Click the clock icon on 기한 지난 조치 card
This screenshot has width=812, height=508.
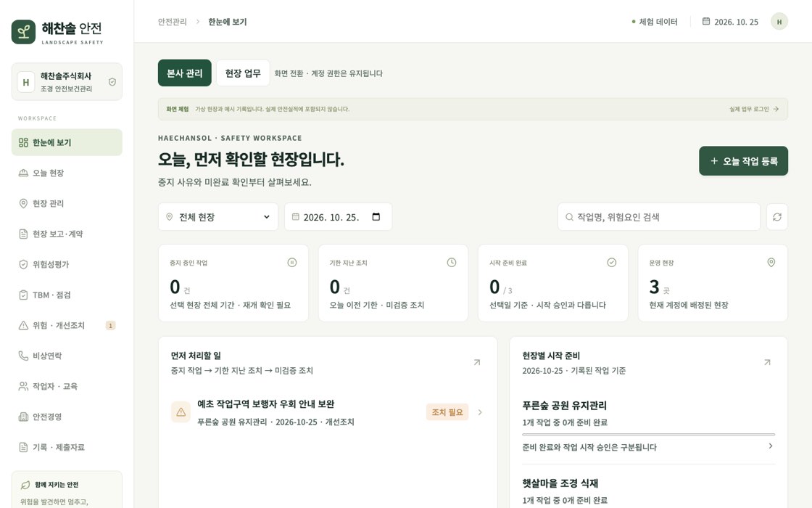pos(452,262)
